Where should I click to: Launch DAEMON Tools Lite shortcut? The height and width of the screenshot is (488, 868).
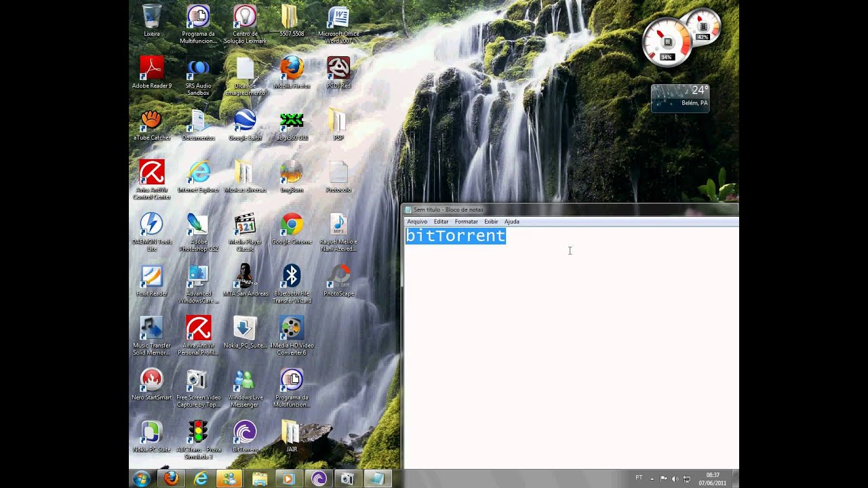pyautogui.click(x=152, y=232)
